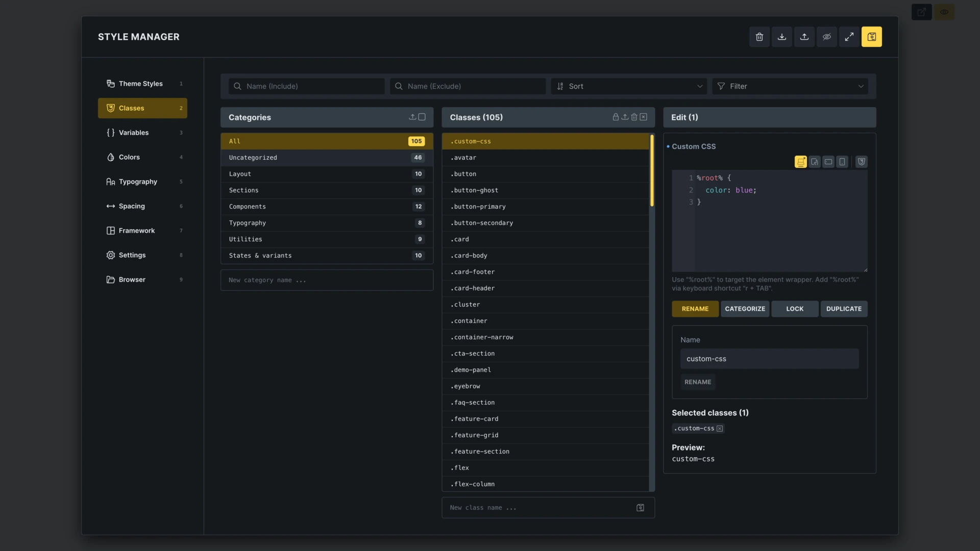This screenshot has height=551, width=980.
Task: Click the lock icon in Classes header
Action: click(x=616, y=117)
